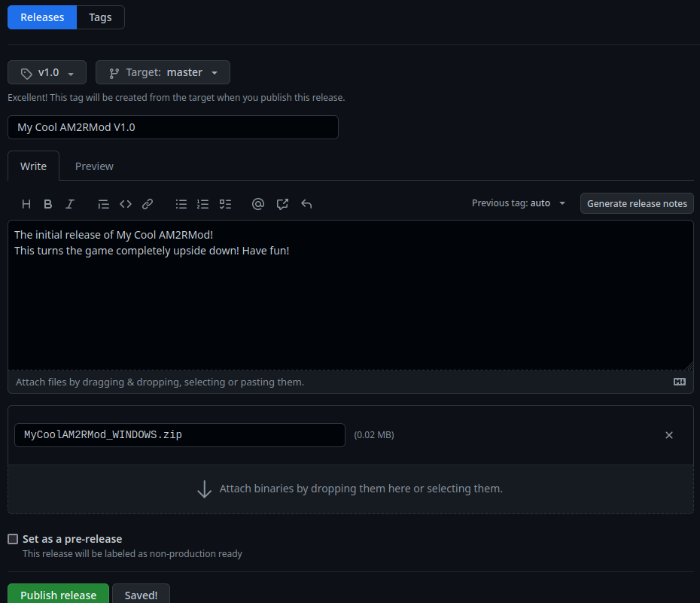The width and height of the screenshot is (700, 603).
Task: Click the Heading formatting icon
Action: pyautogui.click(x=26, y=204)
